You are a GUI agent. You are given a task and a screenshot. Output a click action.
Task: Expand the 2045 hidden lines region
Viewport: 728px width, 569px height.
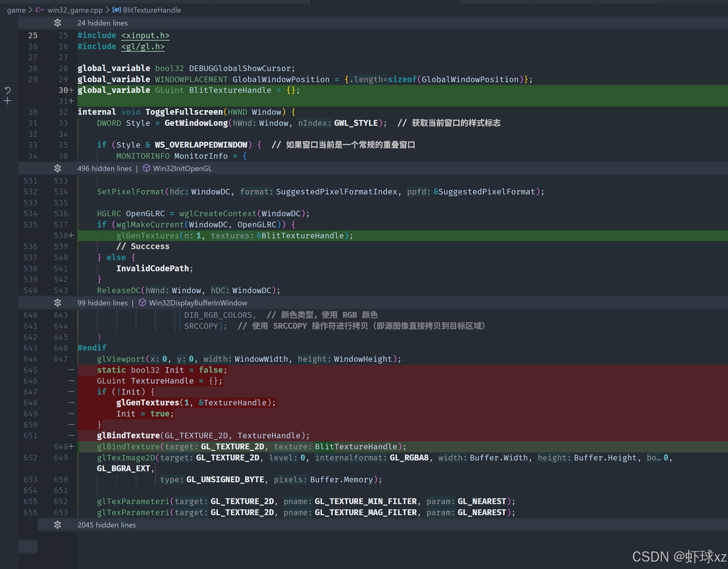coord(106,525)
